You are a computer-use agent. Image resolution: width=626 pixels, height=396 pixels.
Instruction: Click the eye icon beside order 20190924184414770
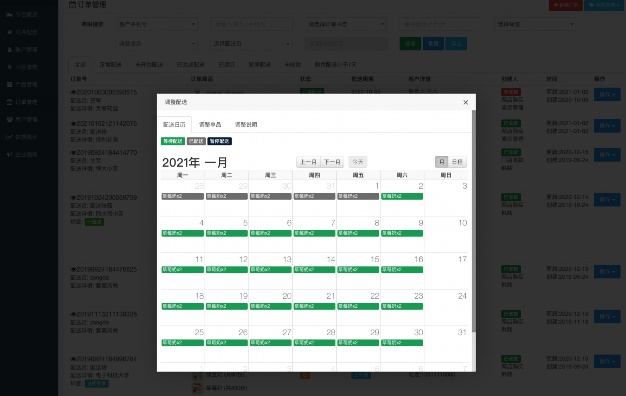(73, 152)
